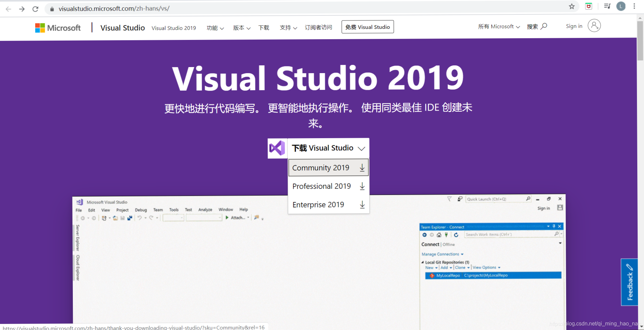Expand the 支持 menu
Screen dimensions: 644x330
[288, 28]
